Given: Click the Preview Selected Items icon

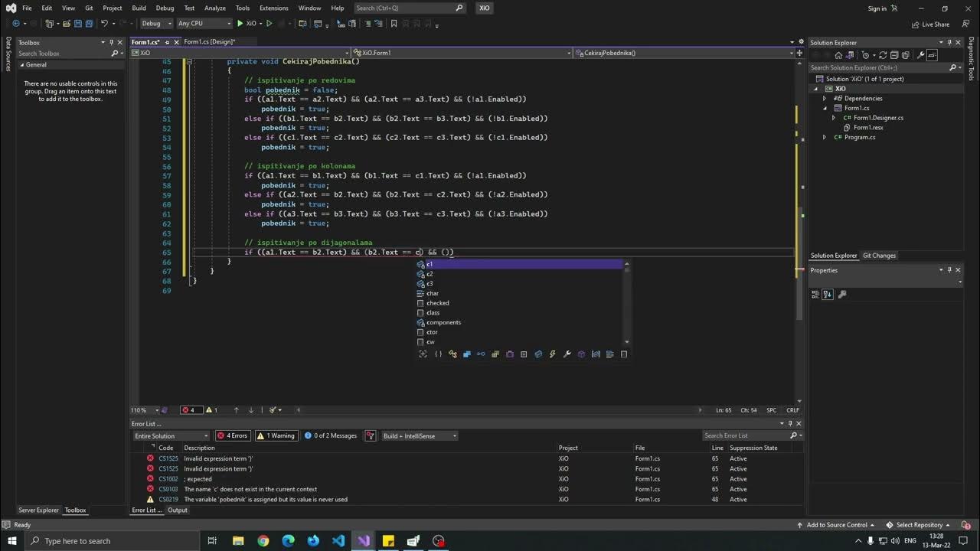Looking at the screenshot, I should [932, 55].
